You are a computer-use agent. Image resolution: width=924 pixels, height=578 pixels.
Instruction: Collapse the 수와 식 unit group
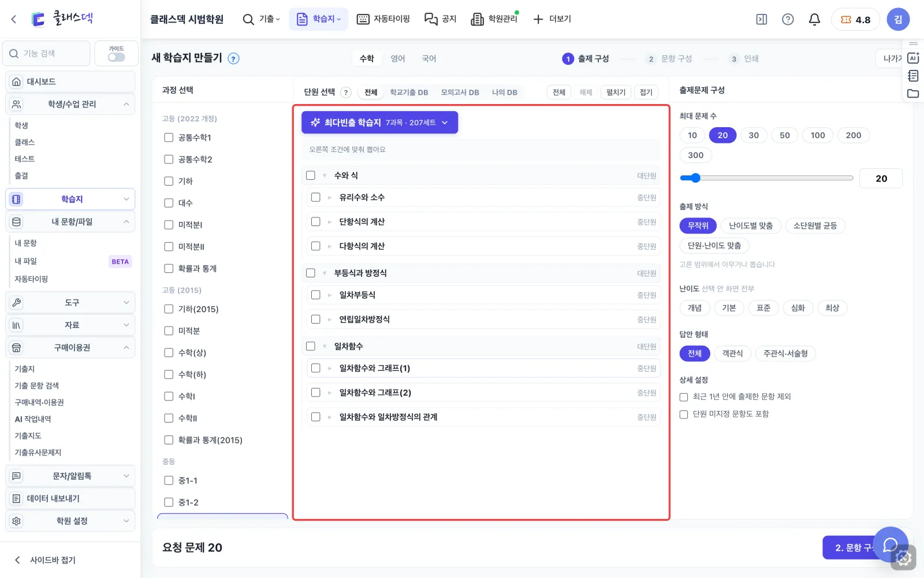click(x=325, y=176)
